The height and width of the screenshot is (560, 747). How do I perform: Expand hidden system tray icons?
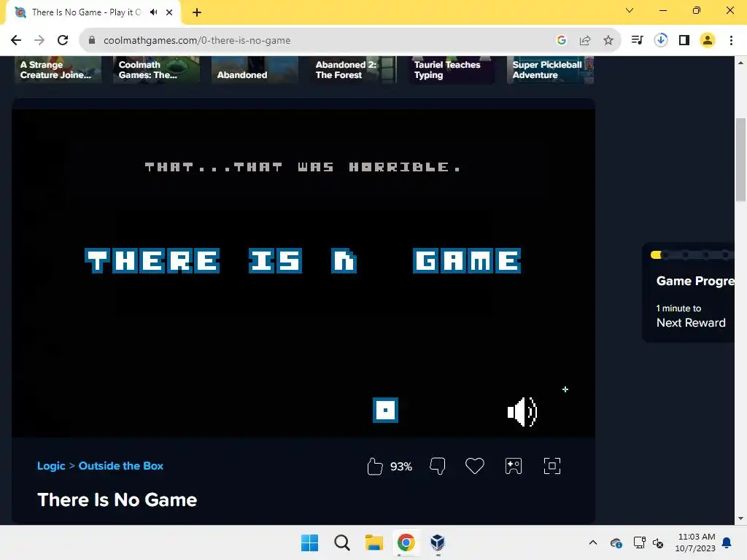tap(592, 542)
